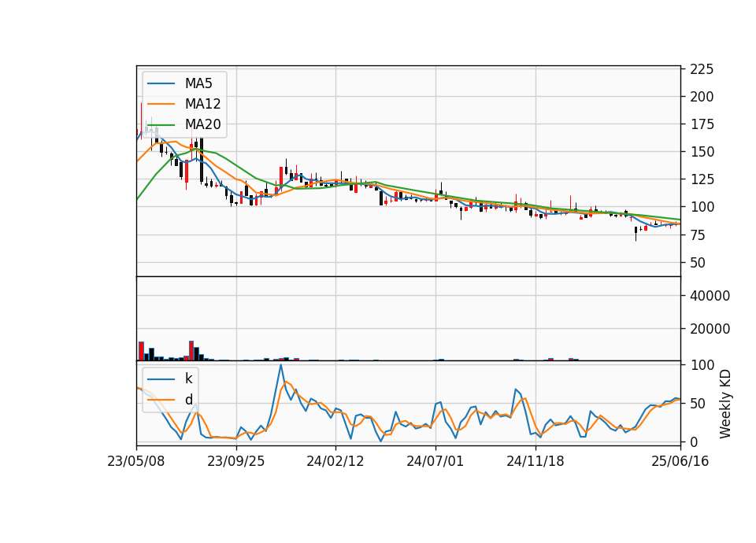The image size is (756, 543).
Task: Click the 225 price axis label
Action: click(x=702, y=69)
